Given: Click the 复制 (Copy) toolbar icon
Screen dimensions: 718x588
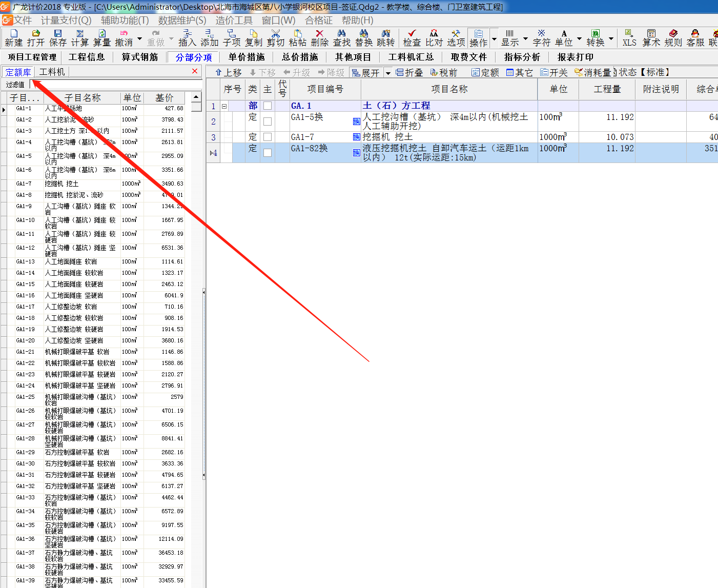Looking at the screenshot, I should tap(254, 38).
